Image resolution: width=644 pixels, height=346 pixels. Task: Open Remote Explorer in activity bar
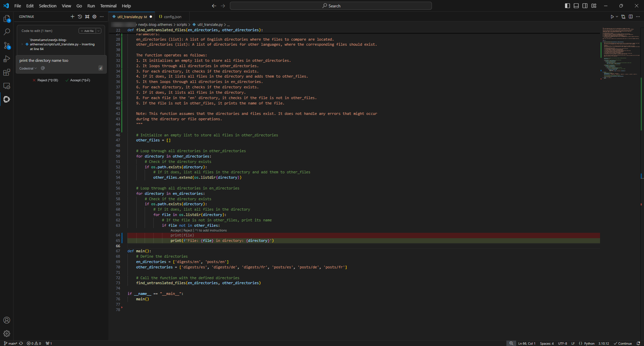click(7, 86)
